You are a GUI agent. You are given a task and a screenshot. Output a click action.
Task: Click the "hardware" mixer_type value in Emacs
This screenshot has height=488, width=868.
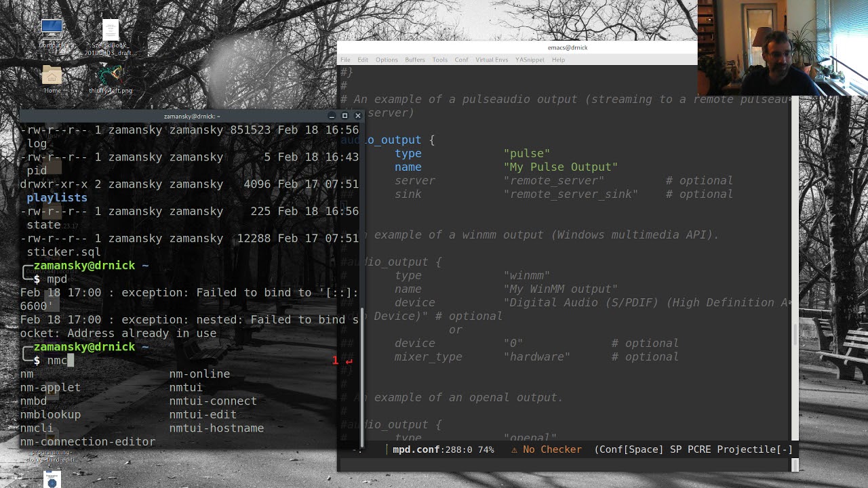click(537, 357)
